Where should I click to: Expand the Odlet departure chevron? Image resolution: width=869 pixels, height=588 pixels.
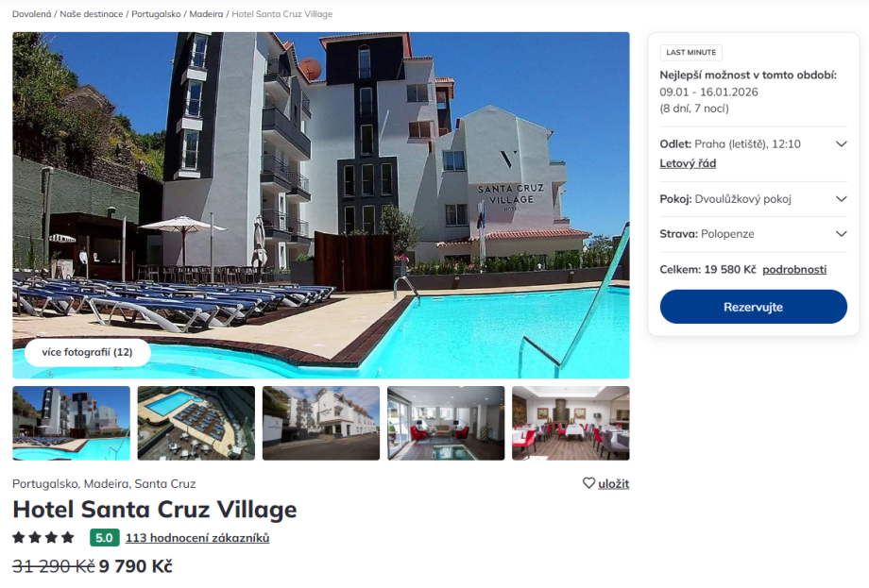click(x=841, y=144)
